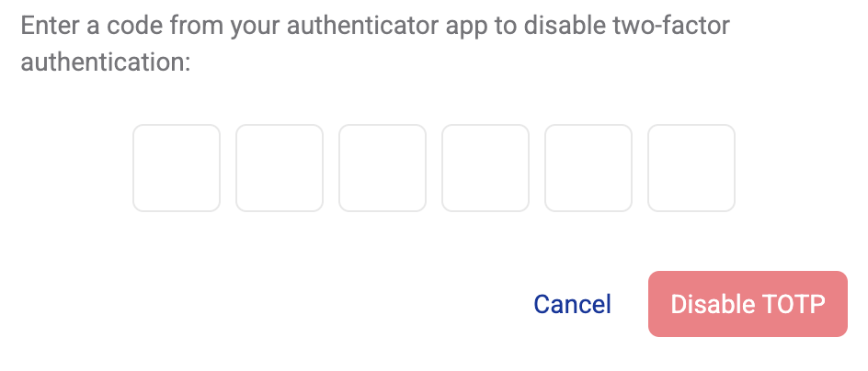Click the fourth code digit box
Screen dimensions: 868x371
coord(485,168)
